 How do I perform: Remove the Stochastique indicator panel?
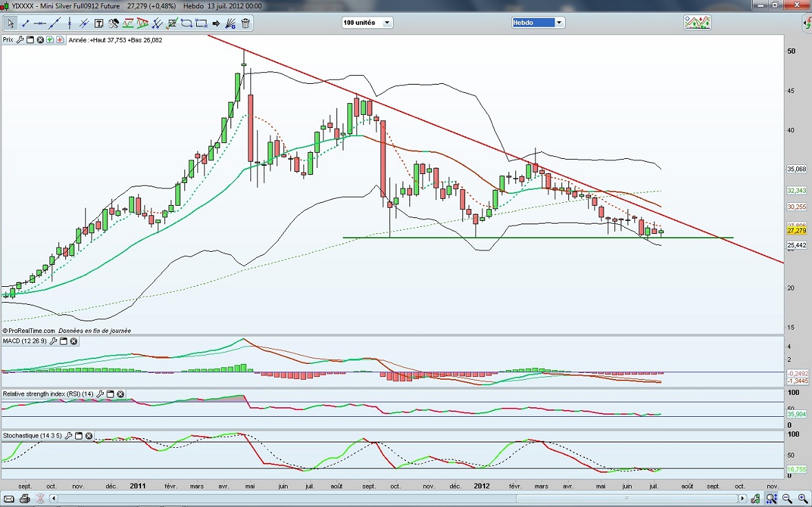89,436
